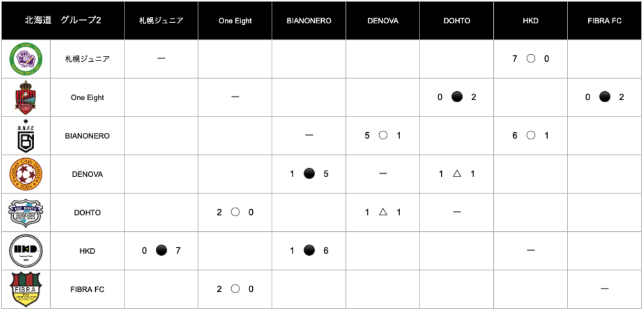The image size is (644, 311).
Task: Click the HKD vs 札幌ジュニア 0-7 result cell
Action: [161, 251]
